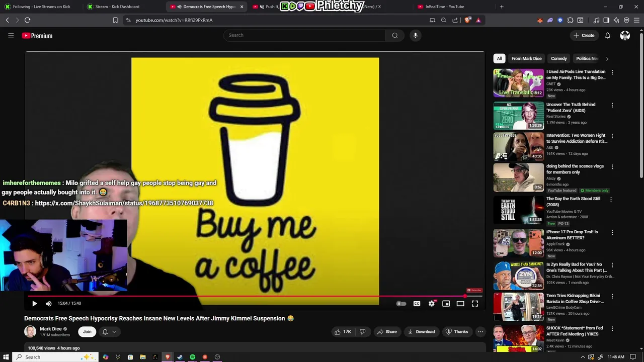
Task: Close the Democrats Free Speech Hypocrisy tab
Action: point(242,7)
